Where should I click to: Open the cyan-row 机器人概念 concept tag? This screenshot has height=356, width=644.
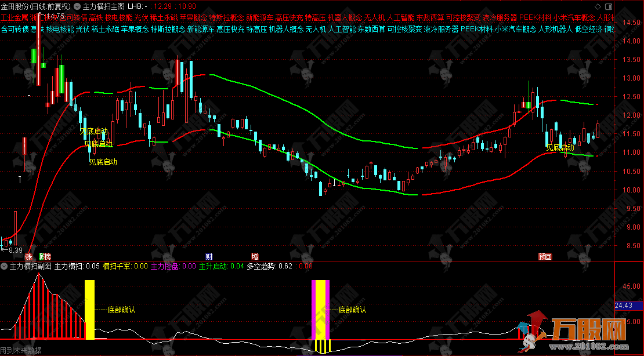286,29
